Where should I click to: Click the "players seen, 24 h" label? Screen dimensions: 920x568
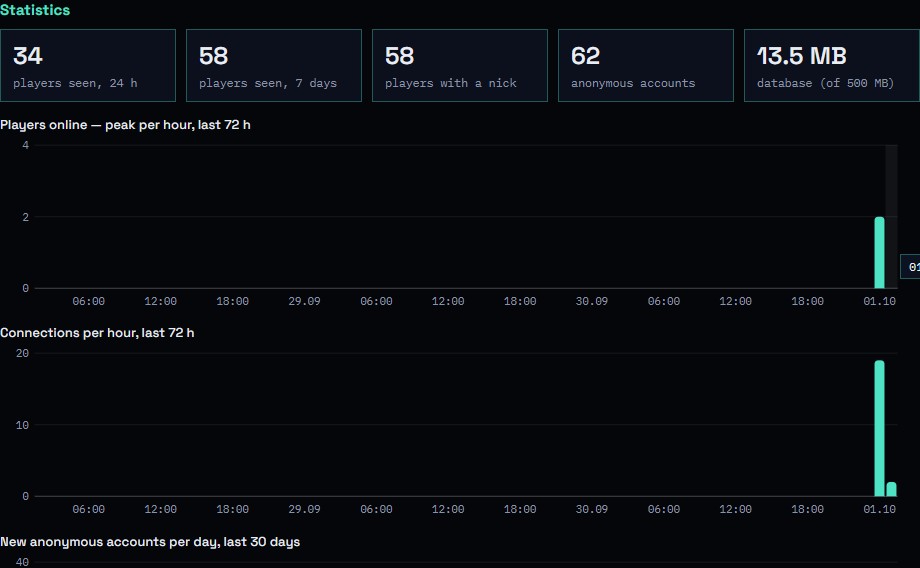pos(75,83)
